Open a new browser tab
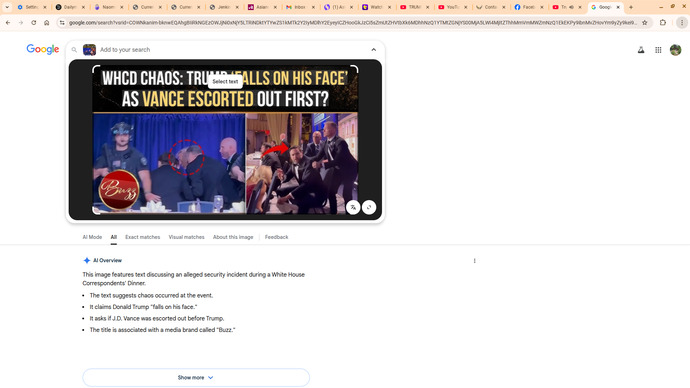Screen dimensions: 690x388 tap(631, 7)
